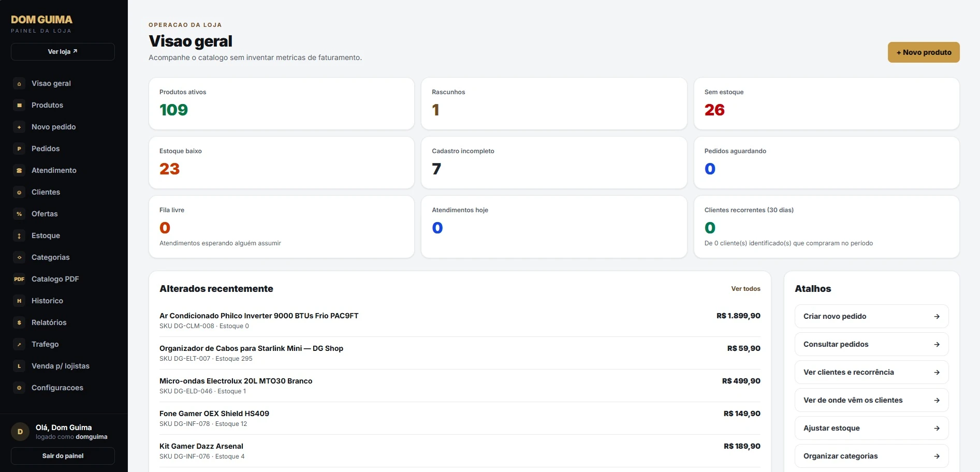Select Organizador de Cabos para Starlink Mini
The height and width of the screenshot is (472, 980).
point(460,353)
